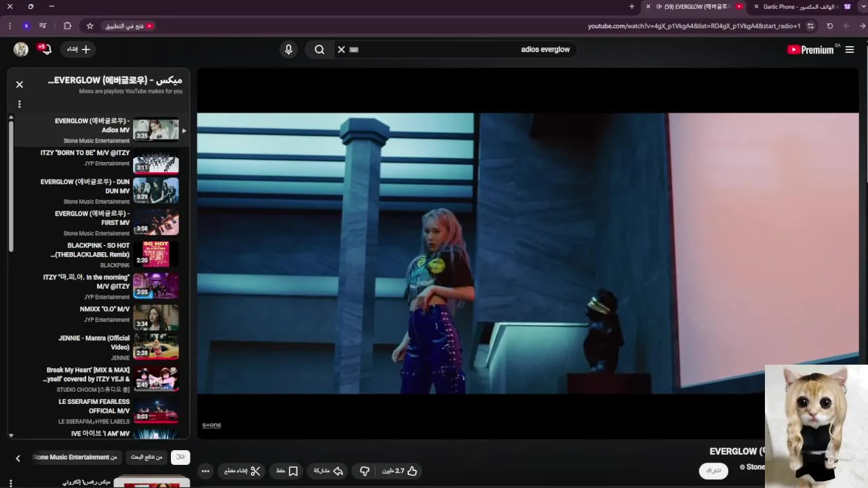This screenshot has width=868, height=488.
Task: Go forward in browser
Action: tap(846, 26)
